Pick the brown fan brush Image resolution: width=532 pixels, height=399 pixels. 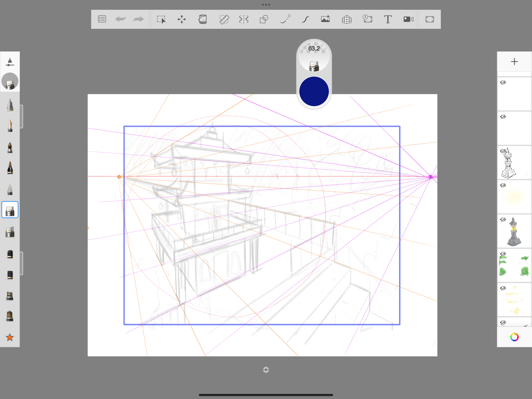click(10, 316)
